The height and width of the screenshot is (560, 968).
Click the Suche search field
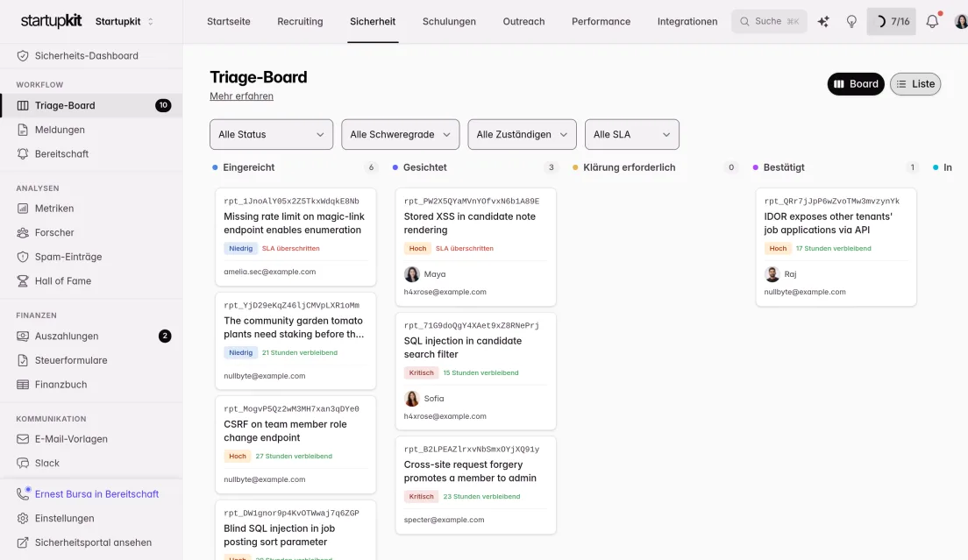point(769,22)
